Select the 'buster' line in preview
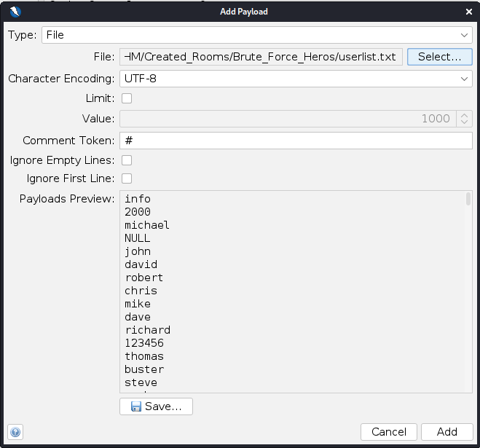Viewport: 480px width, 448px height. pos(144,369)
